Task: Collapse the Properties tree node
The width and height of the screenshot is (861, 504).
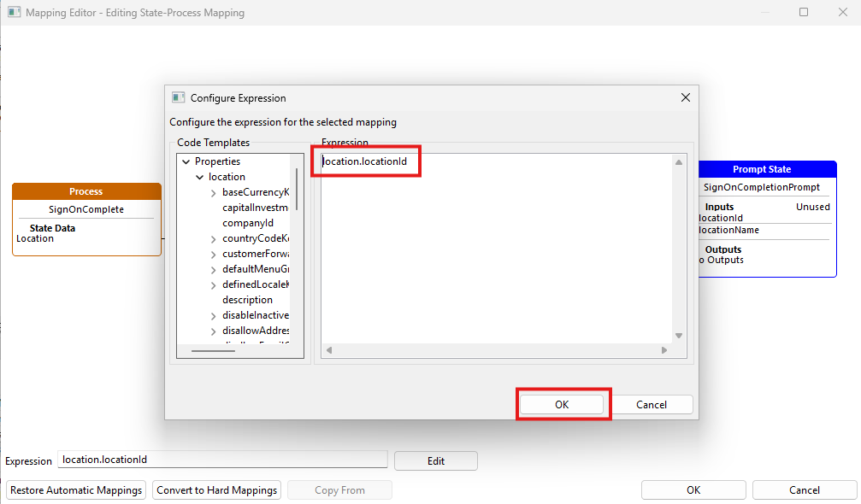Action: (186, 161)
